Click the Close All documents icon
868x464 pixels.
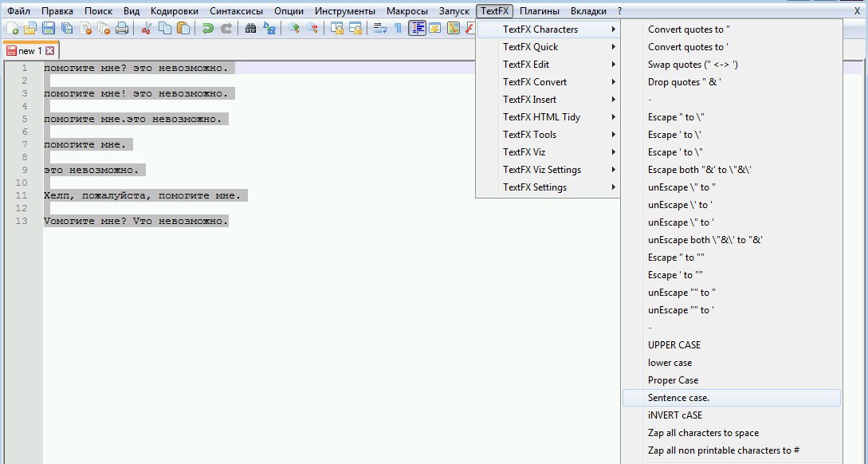pyautogui.click(x=104, y=28)
